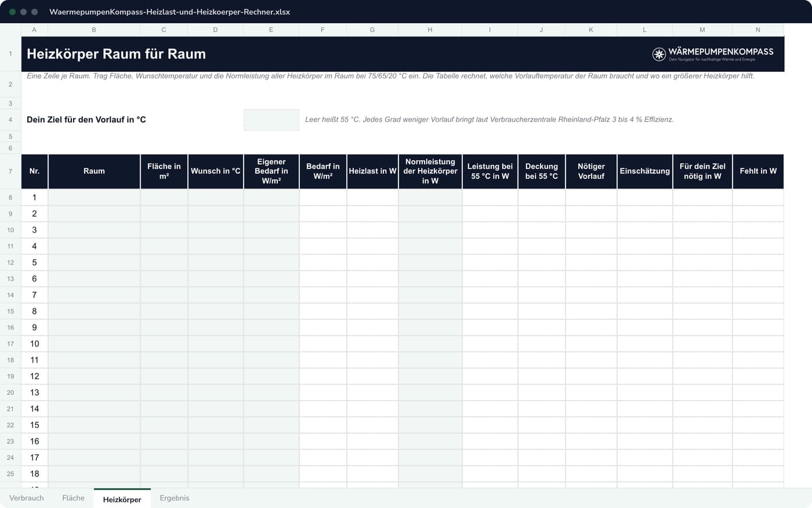This screenshot has width=812, height=508.
Task: Select the Wunsch in °C cell for room 3
Action: (x=215, y=230)
